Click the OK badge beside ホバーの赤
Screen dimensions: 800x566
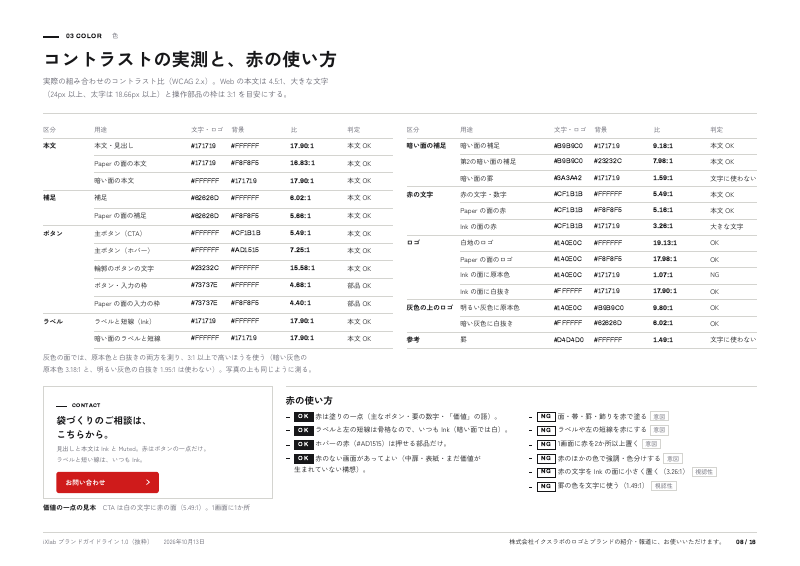[x=303, y=445]
